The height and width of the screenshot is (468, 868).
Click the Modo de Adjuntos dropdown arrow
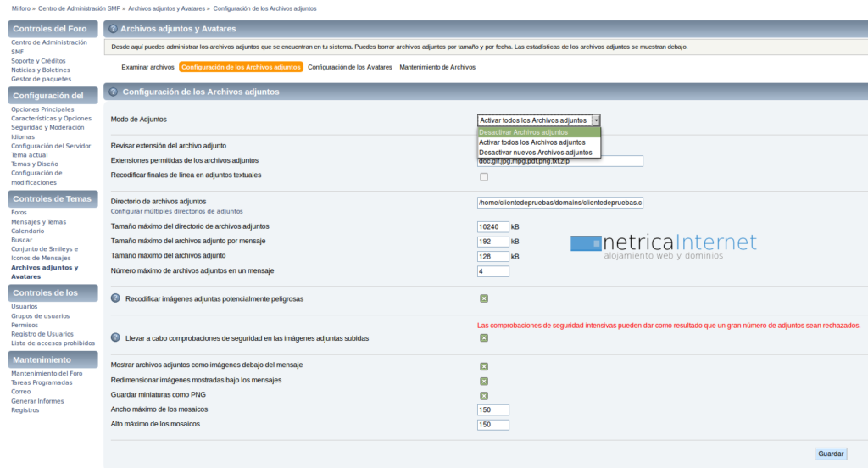[x=596, y=120]
